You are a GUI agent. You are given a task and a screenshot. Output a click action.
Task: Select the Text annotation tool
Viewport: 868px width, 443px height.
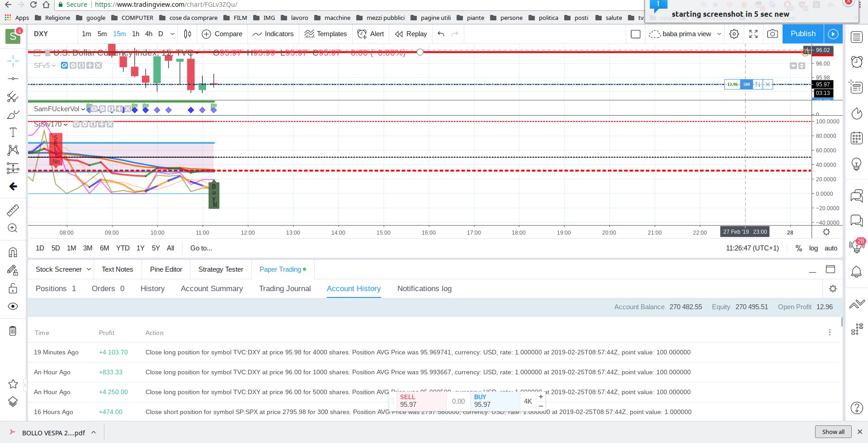(13, 132)
